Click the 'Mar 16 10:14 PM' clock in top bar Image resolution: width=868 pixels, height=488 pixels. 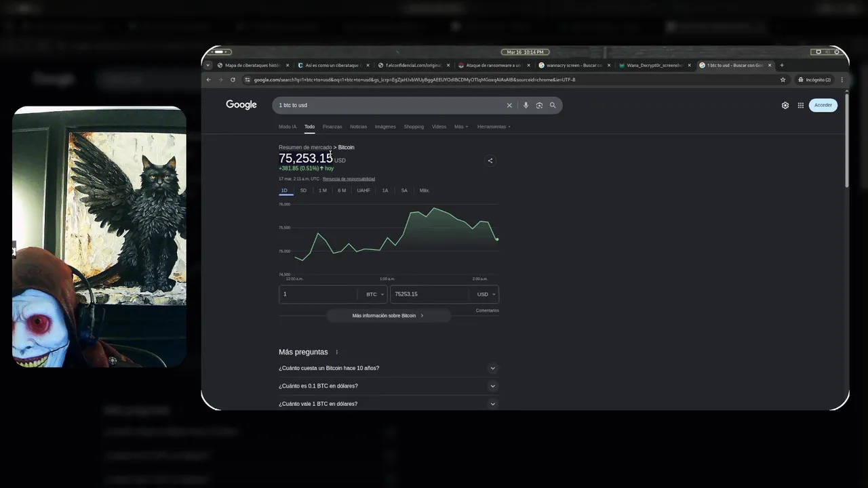pos(526,52)
